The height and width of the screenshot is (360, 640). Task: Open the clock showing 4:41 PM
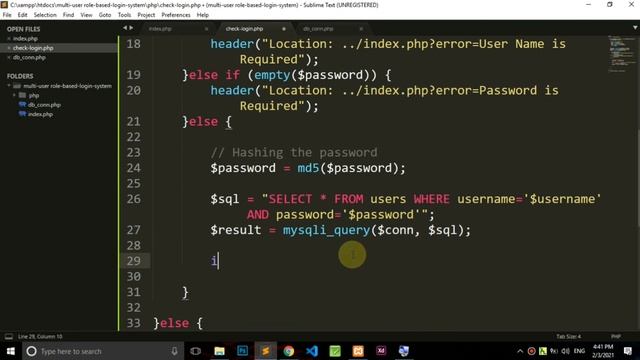(x=602, y=351)
